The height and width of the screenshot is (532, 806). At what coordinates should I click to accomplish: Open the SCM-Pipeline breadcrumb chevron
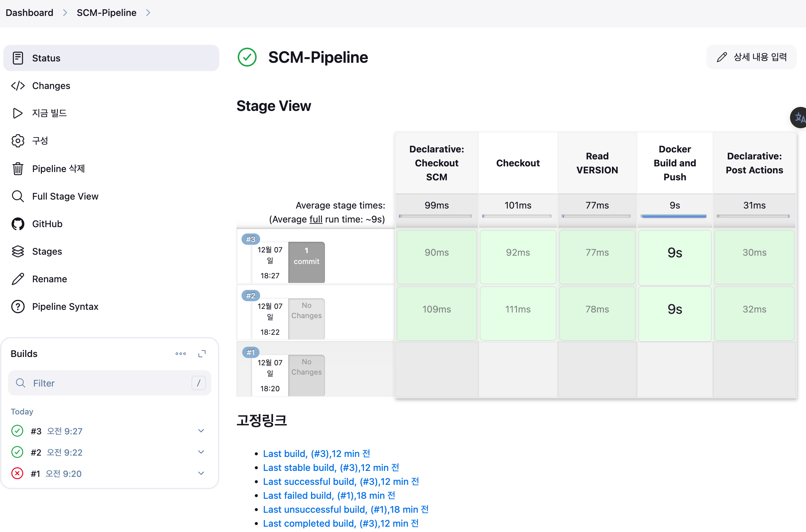pyautogui.click(x=148, y=13)
